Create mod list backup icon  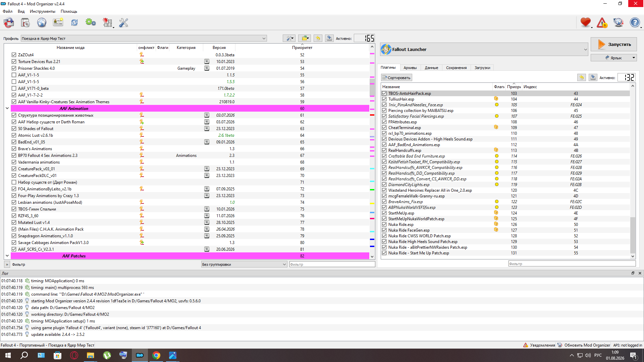click(329, 38)
